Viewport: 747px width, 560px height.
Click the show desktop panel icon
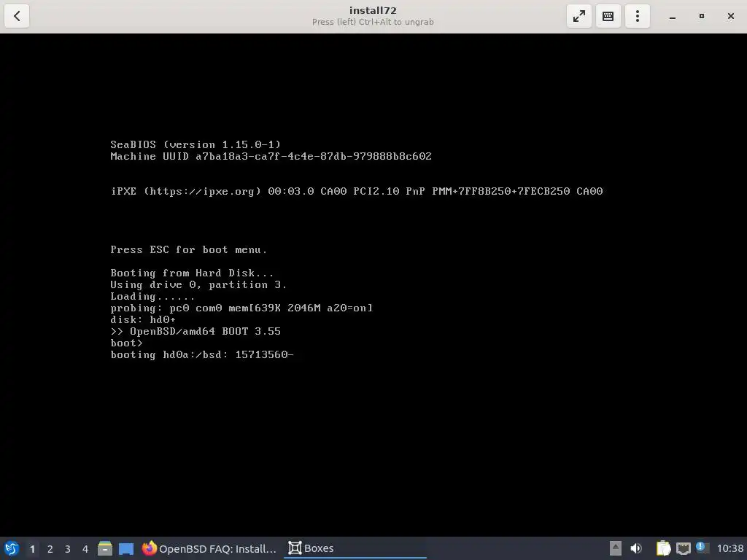point(126,548)
